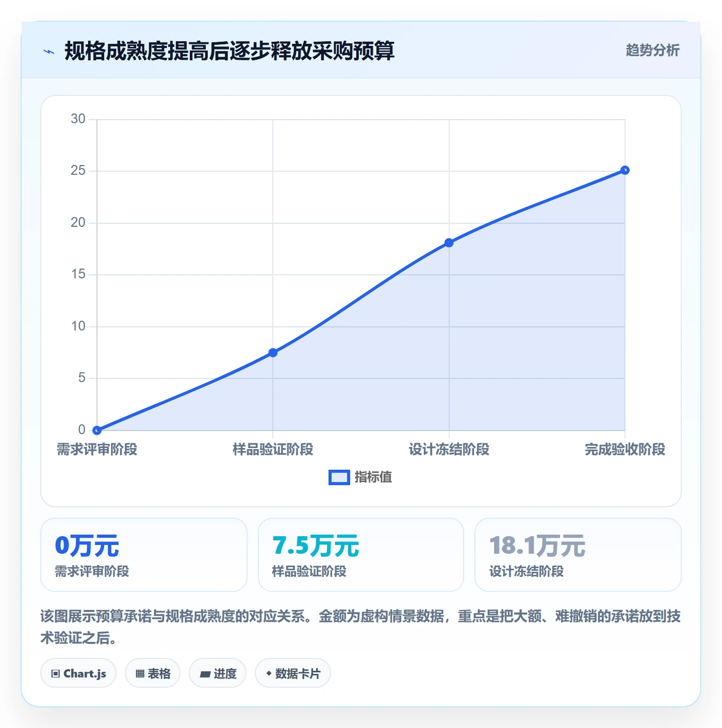Click card caption 需求评审阶段 under 0万元
Image resolution: width=722 pixels, height=728 pixels.
point(92,571)
